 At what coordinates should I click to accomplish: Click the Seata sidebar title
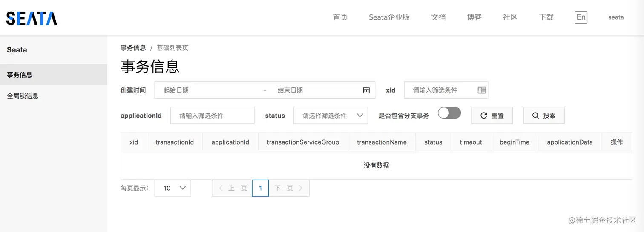pyautogui.click(x=17, y=50)
